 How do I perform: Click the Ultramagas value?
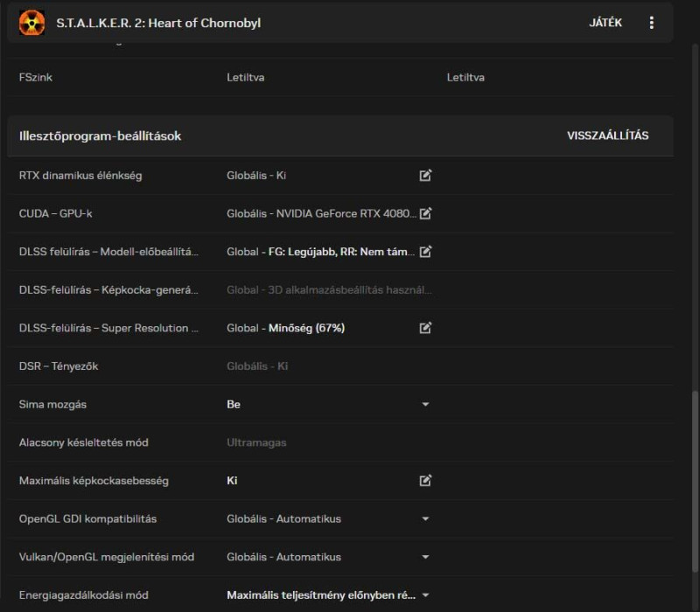[x=256, y=442]
